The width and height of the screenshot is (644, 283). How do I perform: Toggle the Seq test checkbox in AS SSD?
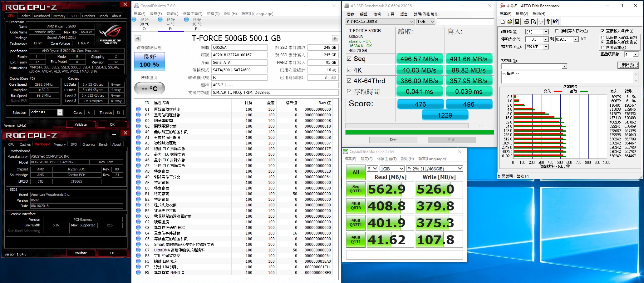[349, 58]
